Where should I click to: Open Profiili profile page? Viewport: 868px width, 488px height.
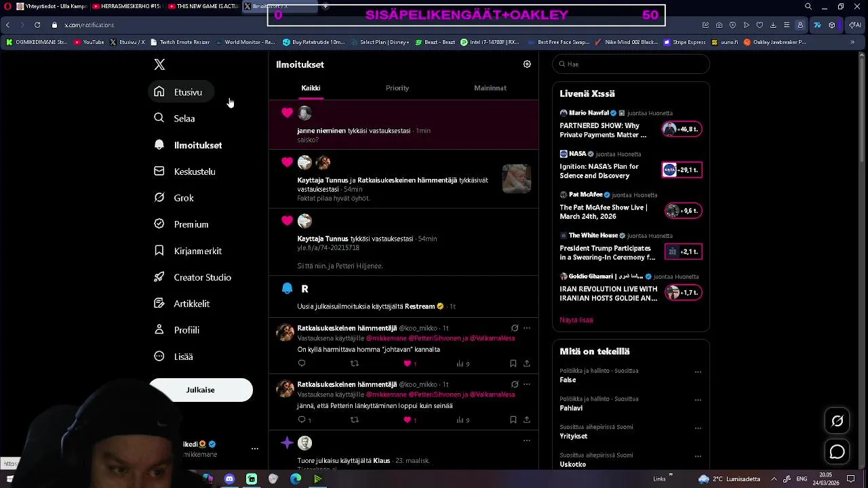pos(177,330)
